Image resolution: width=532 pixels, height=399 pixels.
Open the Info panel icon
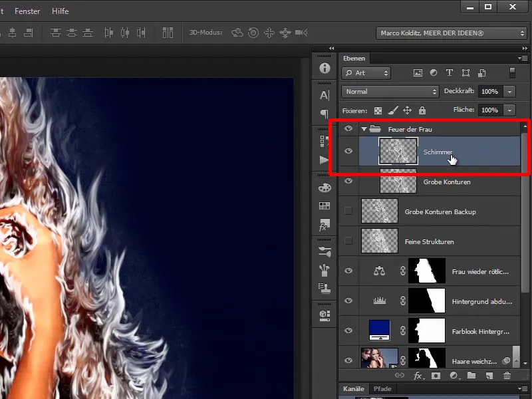coord(325,68)
